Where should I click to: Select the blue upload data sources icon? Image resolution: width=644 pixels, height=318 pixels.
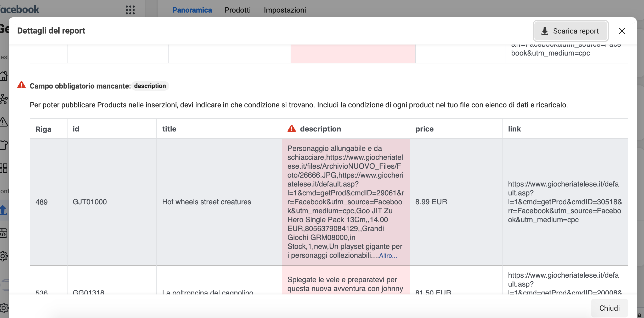click(x=4, y=210)
